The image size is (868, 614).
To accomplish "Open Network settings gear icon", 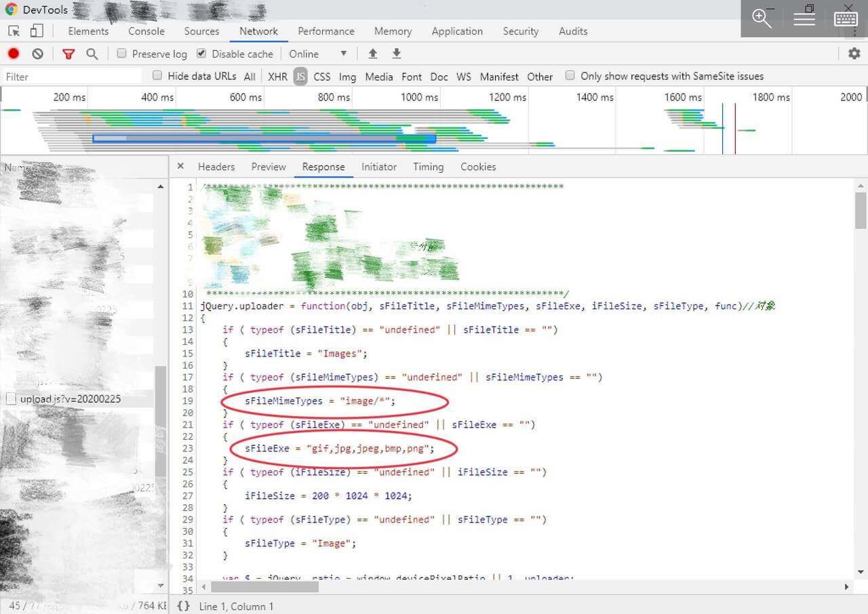I will tap(854, 54).
